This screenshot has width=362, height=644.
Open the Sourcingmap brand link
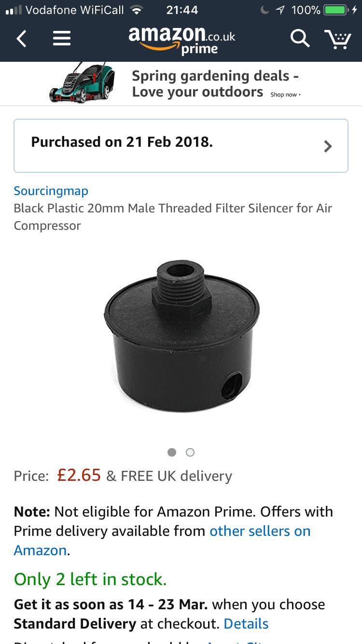click(51, 191)
